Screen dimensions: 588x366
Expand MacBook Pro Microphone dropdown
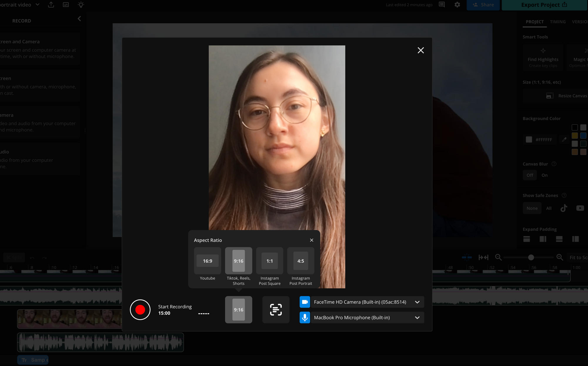coord(417,317)
